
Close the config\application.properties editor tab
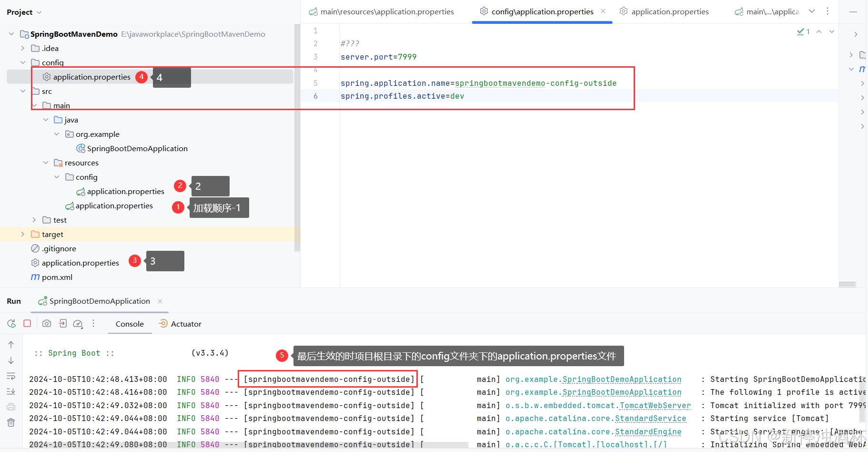pyautogui.click(x=603, y=11)
